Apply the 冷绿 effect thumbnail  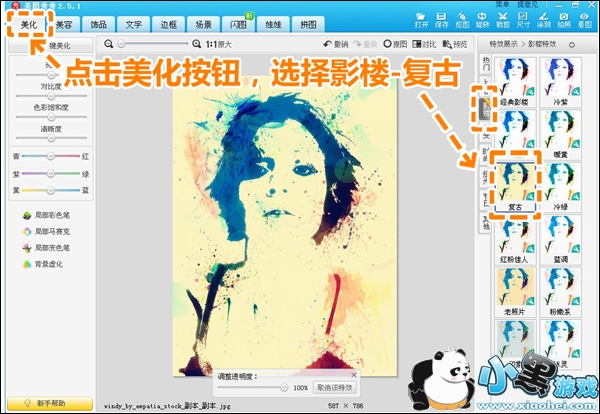560,187
